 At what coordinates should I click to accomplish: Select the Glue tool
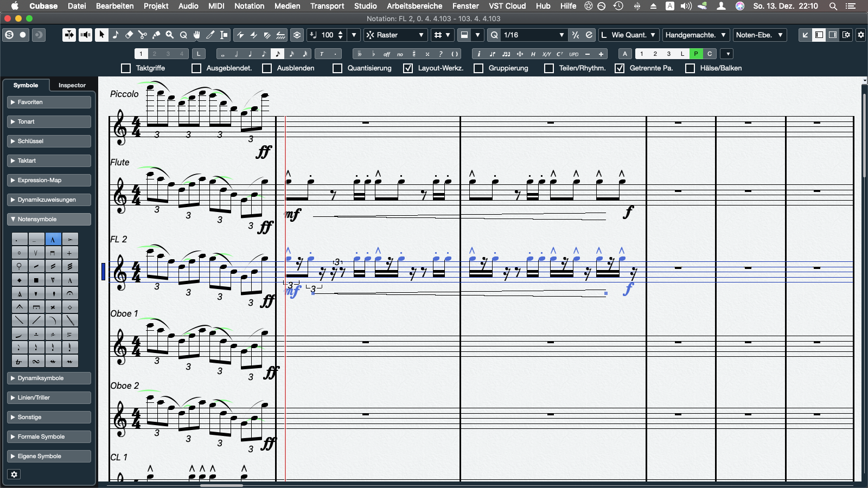[156, 35]
